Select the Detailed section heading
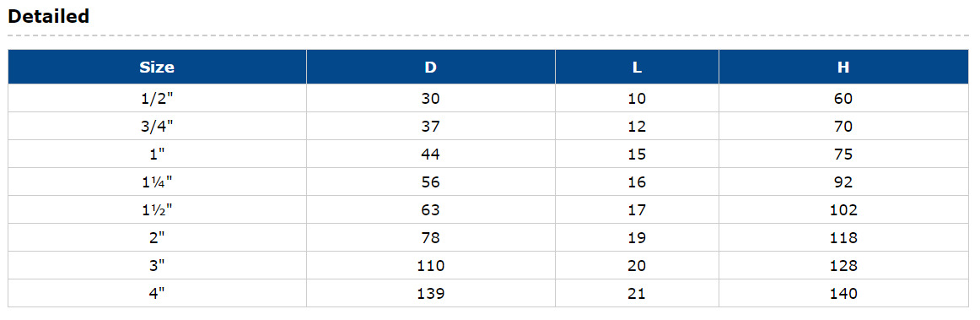 click(x=49, y=16)
